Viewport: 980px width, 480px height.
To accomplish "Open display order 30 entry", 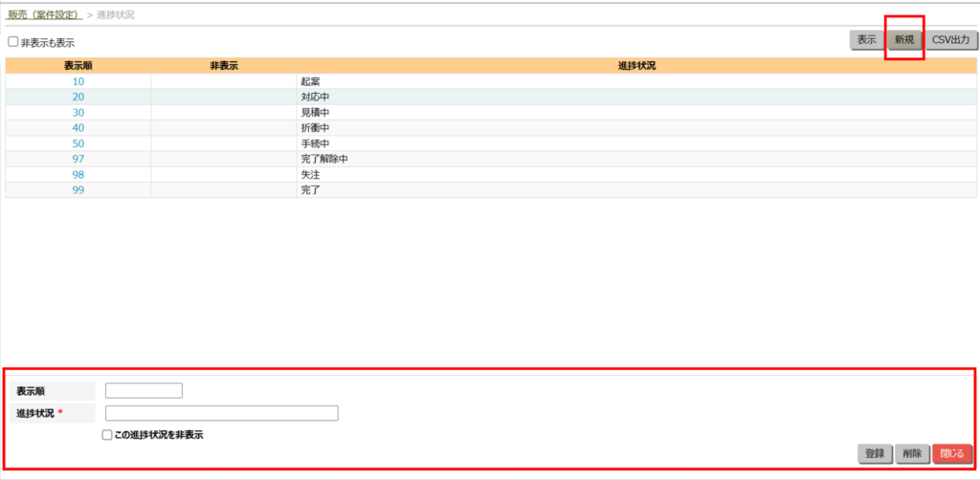I will click(78, 113).
